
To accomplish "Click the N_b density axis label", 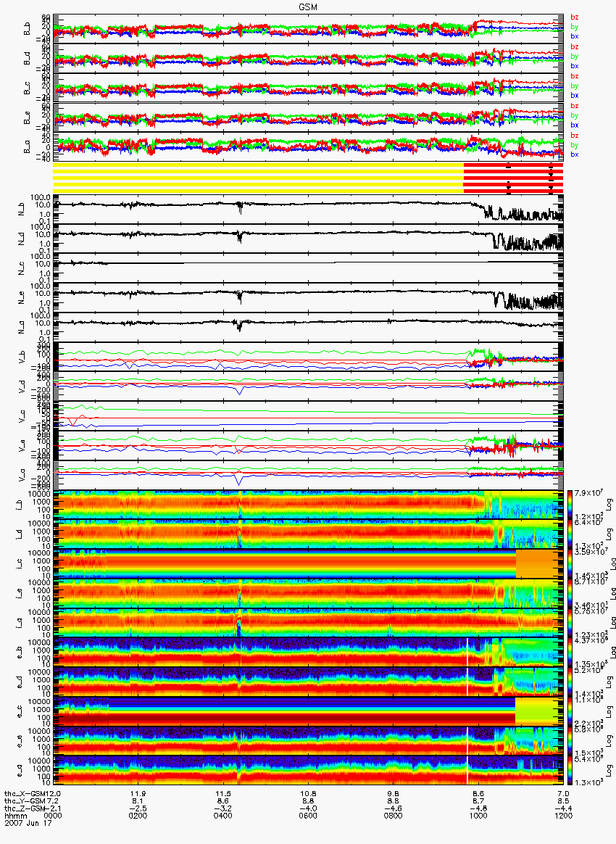I will tap(22, 210).
